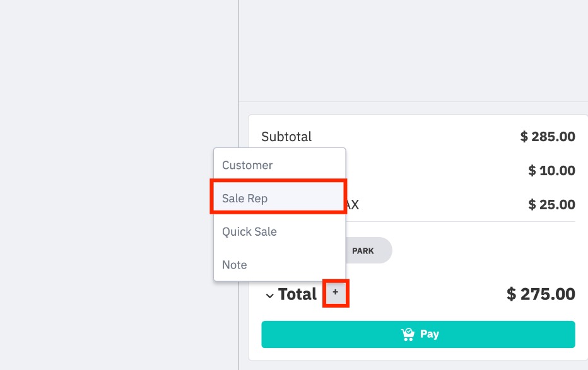Open the Note option in the menu

coord(235,265)
